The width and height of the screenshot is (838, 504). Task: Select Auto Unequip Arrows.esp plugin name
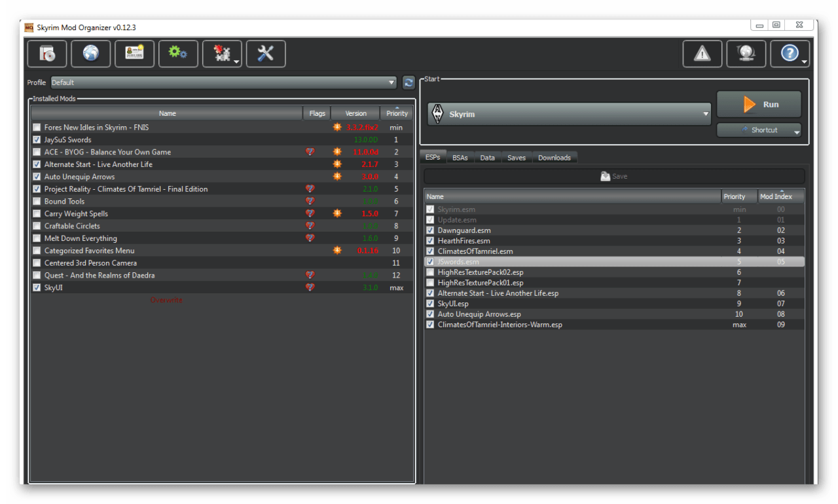[x=479, y=314]
